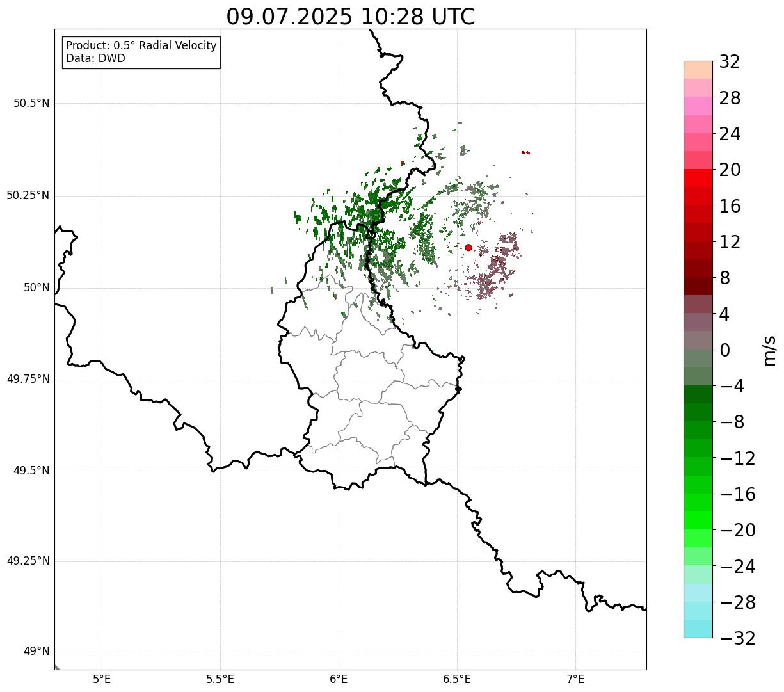Click the colorbar tick label −12
This screenshot has width=784, height=692.
point(737,458)
